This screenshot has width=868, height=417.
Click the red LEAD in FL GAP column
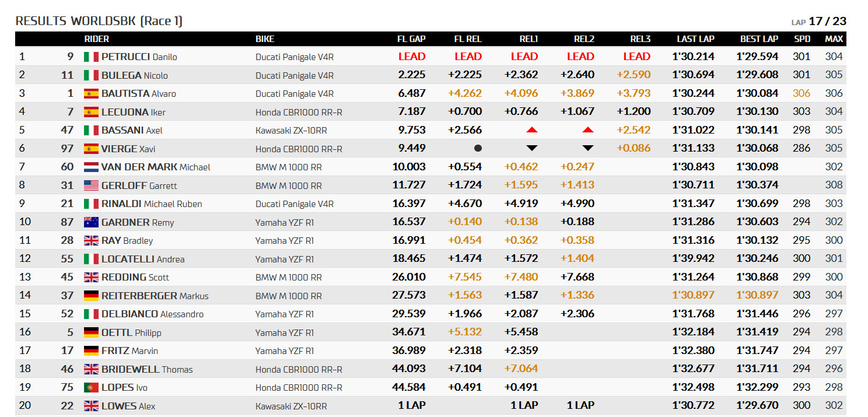(412, 57)
